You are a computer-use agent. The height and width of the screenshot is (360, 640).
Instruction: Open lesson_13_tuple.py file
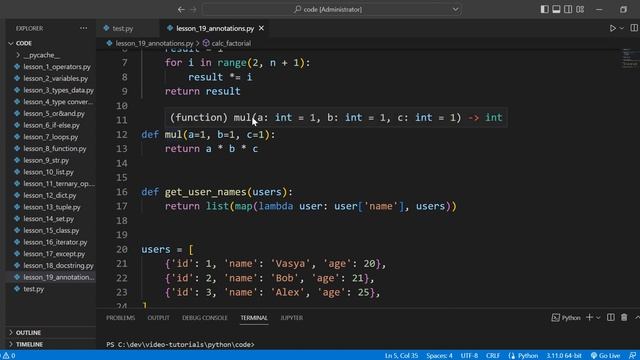(51, 207)
